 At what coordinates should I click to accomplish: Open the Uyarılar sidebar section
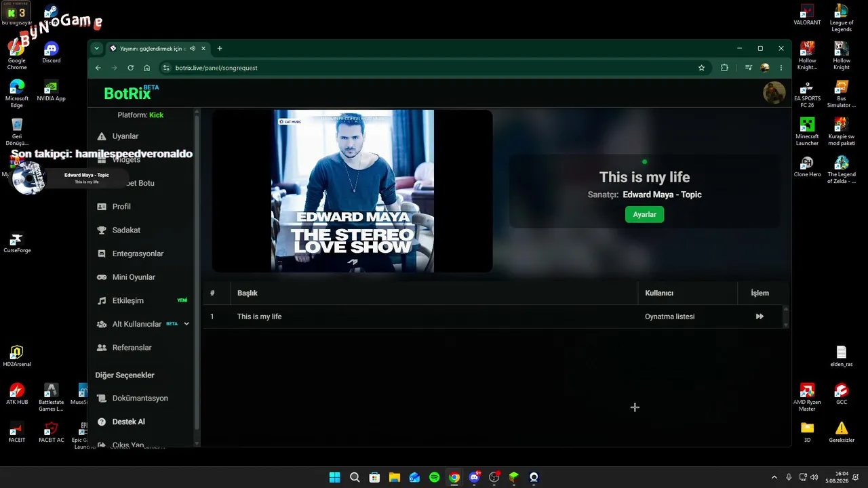(125, 136)
